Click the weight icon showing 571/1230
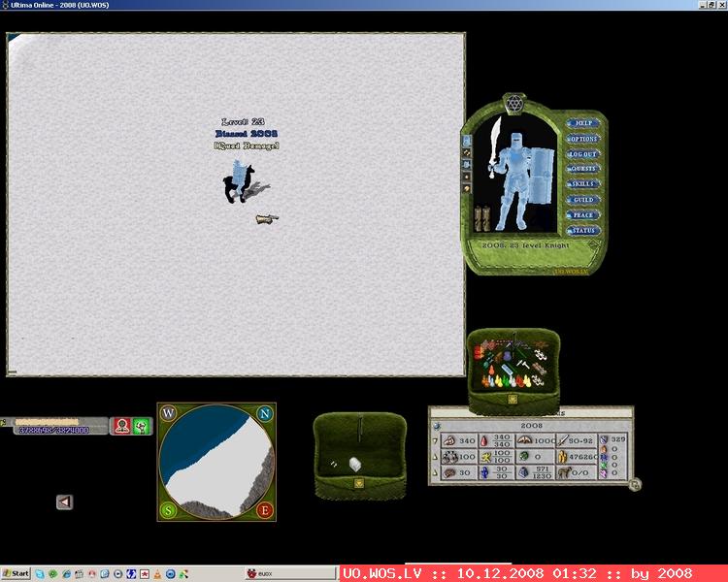Image resolution: width=728 pixels, height=582 pixels. (524, 472)
